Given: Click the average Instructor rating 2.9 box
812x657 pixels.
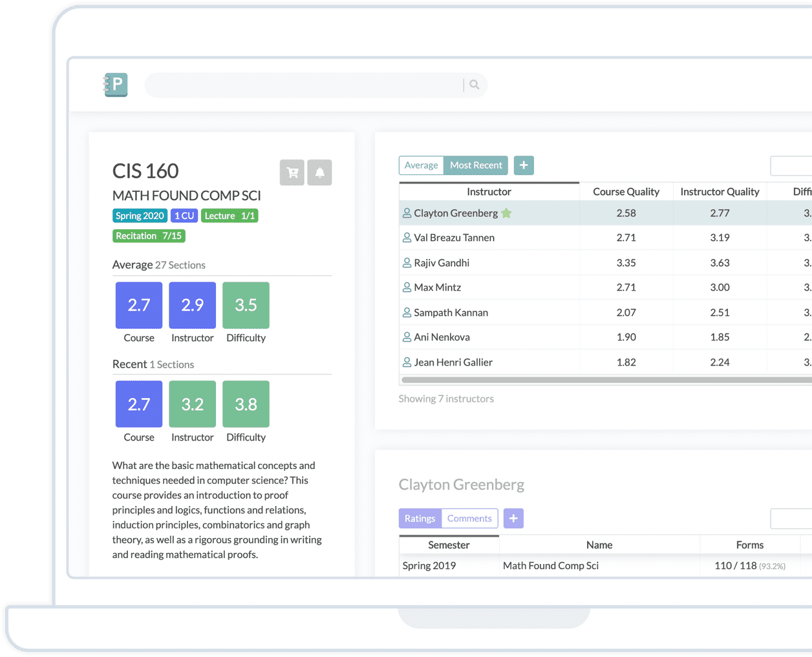Looking at the screenshot, I should coord(193,305).
